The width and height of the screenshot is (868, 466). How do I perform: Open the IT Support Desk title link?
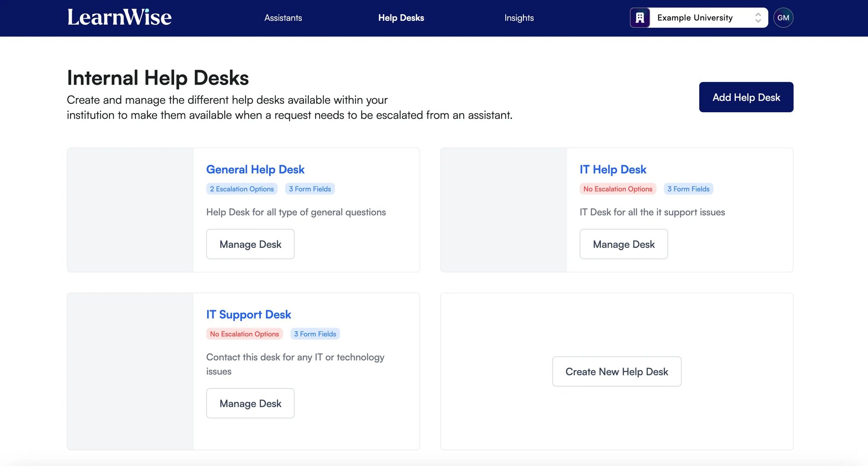249,314
